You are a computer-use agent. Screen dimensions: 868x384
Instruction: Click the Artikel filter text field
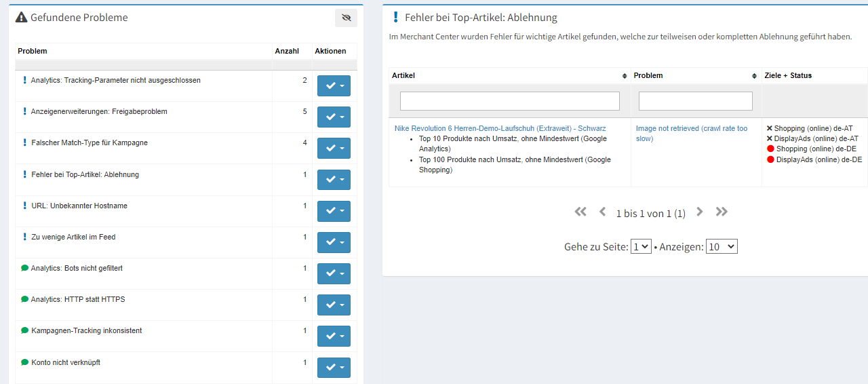tap(509, 101)
